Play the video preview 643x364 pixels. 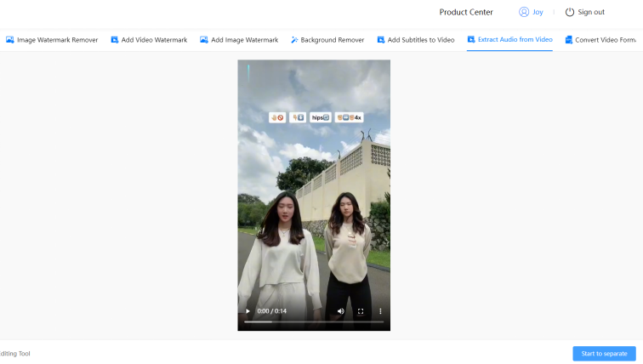click(248, 311)
